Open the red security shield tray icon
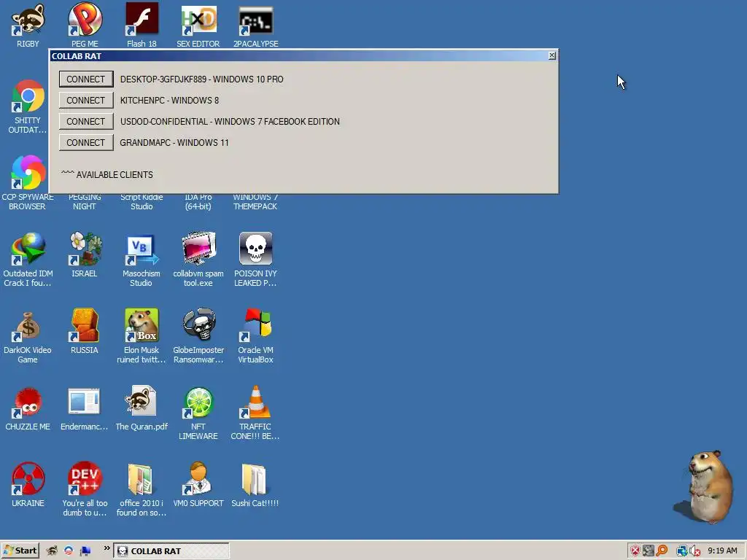This screenshot has width=747, height=560. point(635,551)
